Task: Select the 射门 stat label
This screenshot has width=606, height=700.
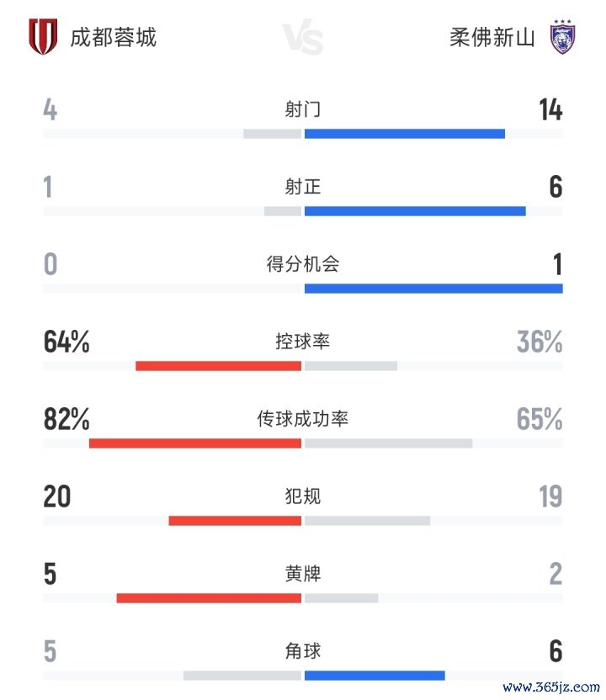Action: click(302, 109)
